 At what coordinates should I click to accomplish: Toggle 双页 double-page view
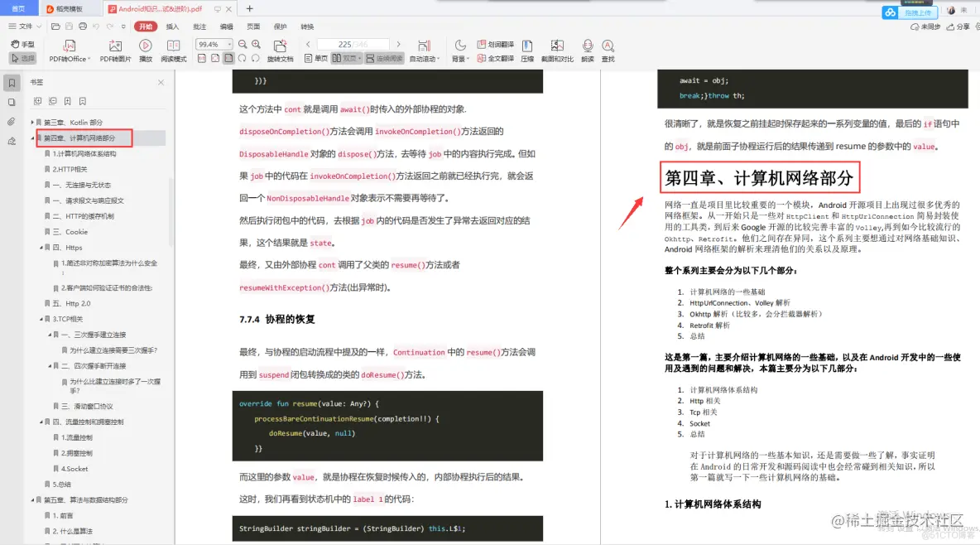pos(344,57)
